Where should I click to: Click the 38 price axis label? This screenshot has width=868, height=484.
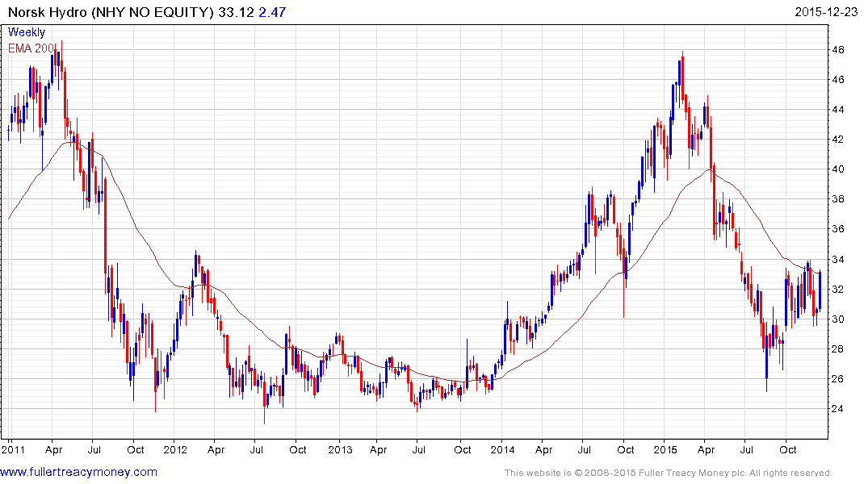tap(837, 199)
